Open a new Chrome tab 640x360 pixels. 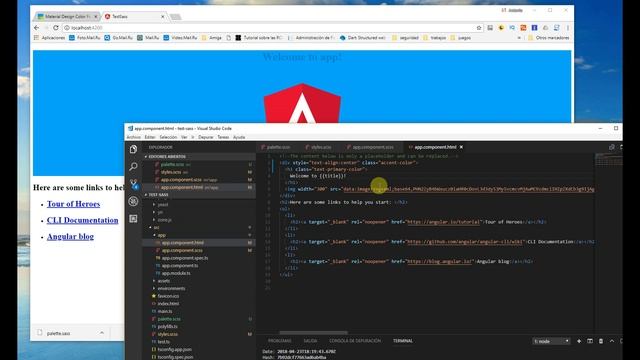pyautogui.click(x=176, y=17)
